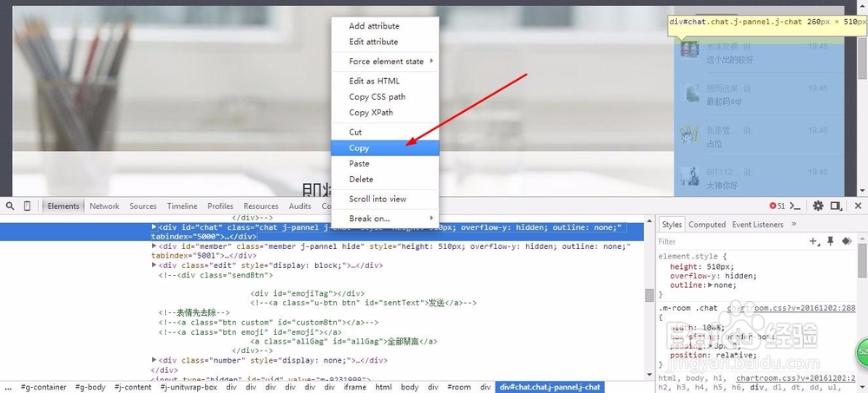Show more Styles sidebar tabs chevron
The height and width of the screenshot is (393, 868).
(794, 224)
